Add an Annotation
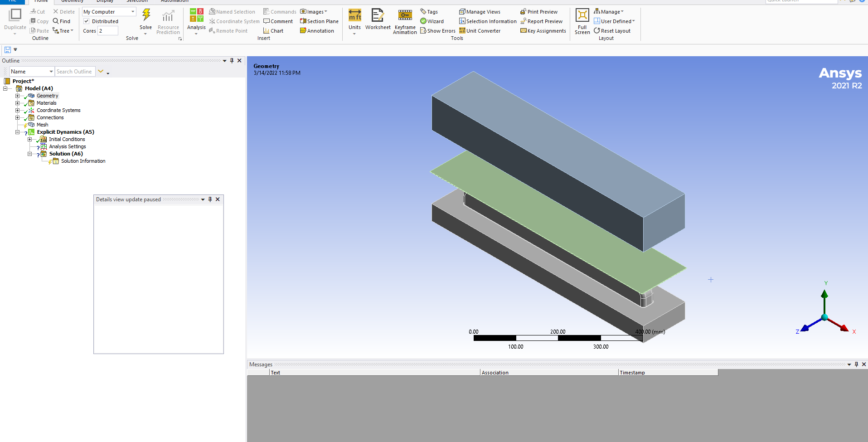Image resolution: width=868 pixels, height=442 pixels. tap(317, 31)
